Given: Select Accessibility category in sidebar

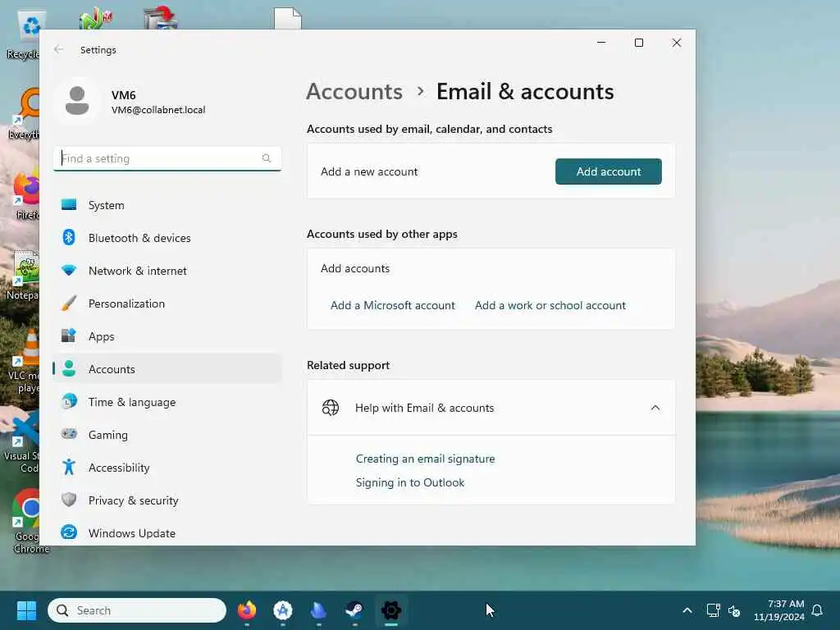Looking at the screenshot, I should click(167, 467).
